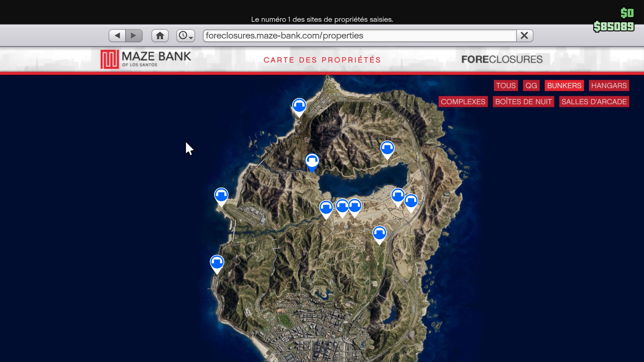The height and width of the screenshot is (362, 644).
Task: Click inside the foreclosures.maze-bank.com address bar
Action: click(335, 36)
